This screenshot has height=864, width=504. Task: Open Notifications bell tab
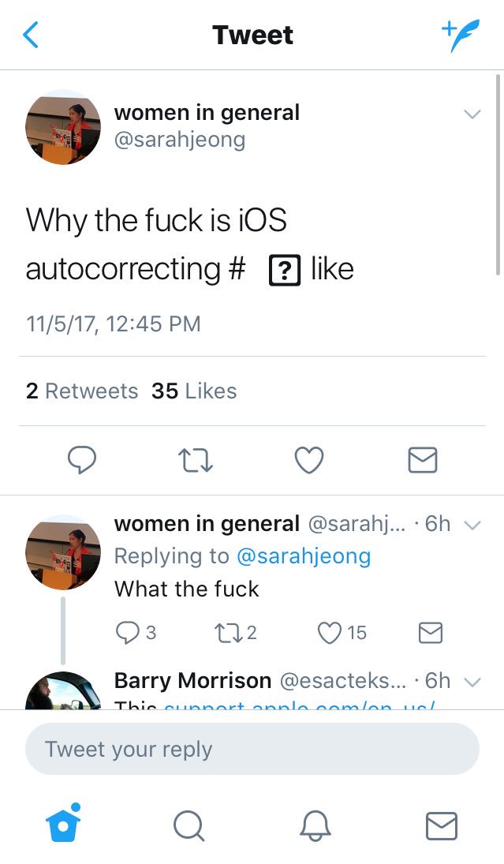(315, 826)
